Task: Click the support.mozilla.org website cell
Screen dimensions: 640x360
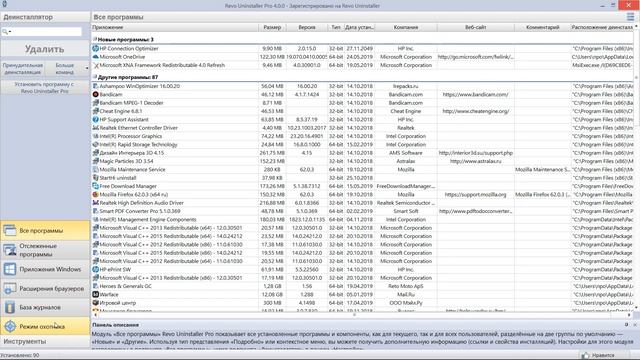Action: 476,195
